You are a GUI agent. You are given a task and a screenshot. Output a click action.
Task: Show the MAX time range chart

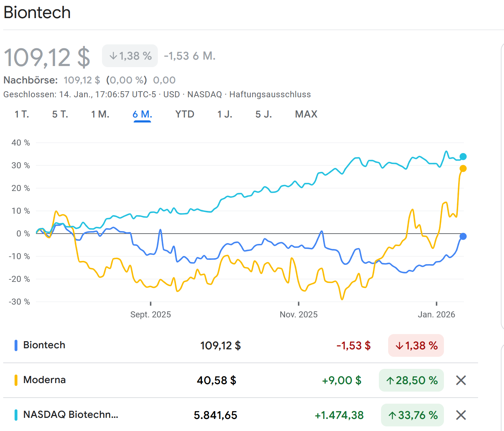pyautogui.click(x=306, y=114)
